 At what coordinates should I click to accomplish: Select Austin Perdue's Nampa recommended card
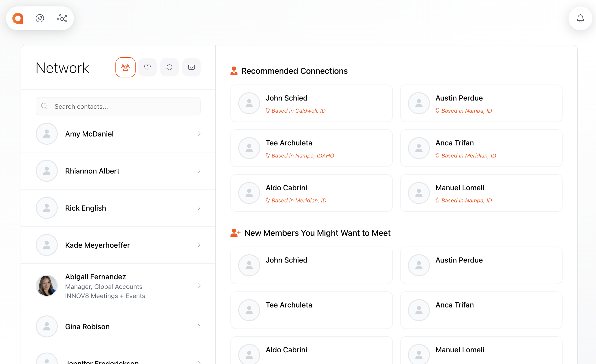(x=481, y=103)
